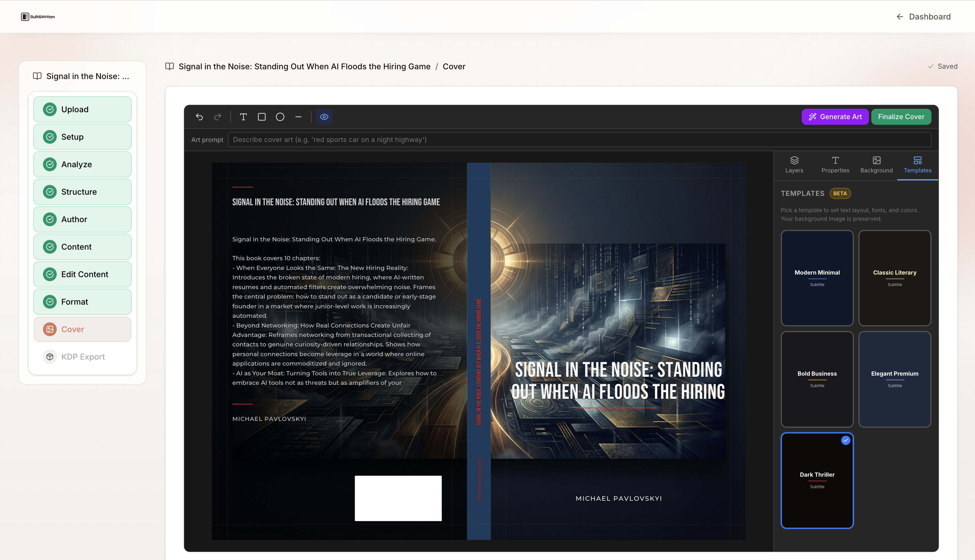Expand the Structure step in sidebar

[x=82, y=192]
